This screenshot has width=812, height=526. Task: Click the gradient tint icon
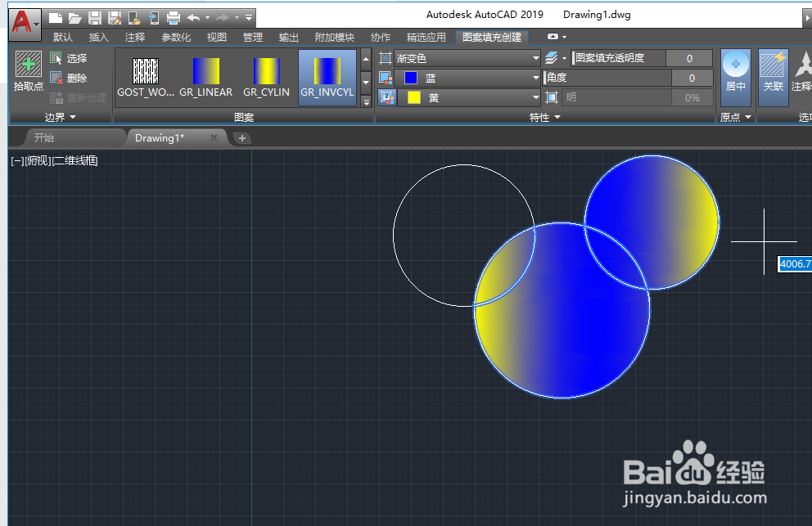click(x=552, y=97)
